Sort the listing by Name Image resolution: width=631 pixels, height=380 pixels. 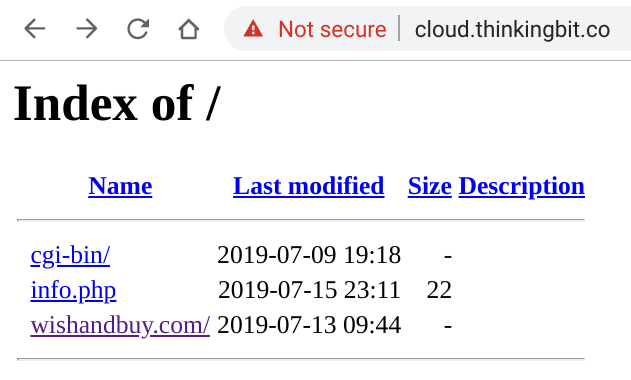120,186
